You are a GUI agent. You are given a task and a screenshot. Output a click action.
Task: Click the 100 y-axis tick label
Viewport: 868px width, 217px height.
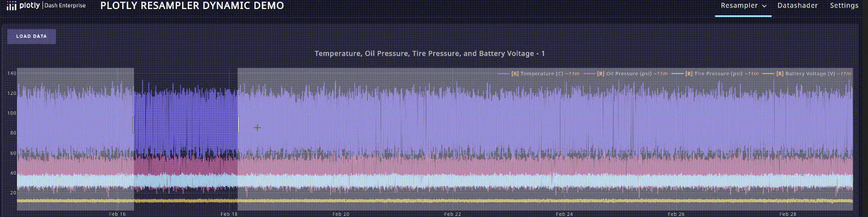12,113
